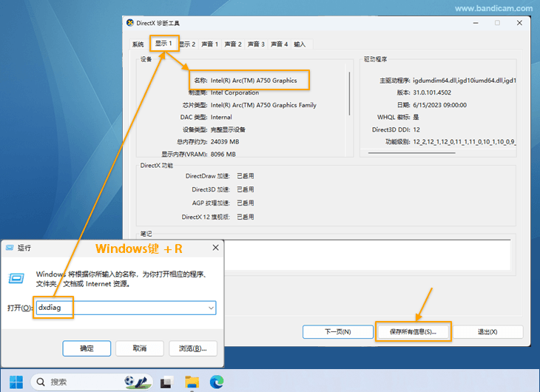Click the 笔记 notes text area

(x=367, y=255)
